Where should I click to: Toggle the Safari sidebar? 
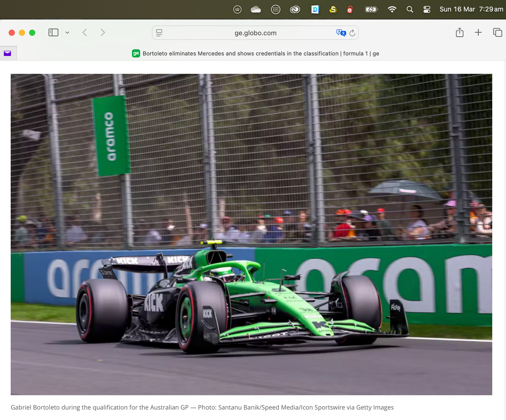point(53,32)
